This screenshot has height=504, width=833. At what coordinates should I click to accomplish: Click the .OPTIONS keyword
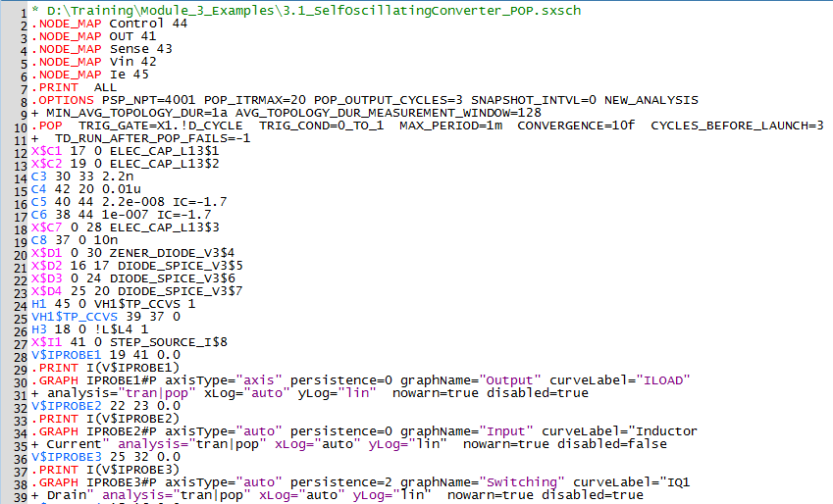point(63,100)
